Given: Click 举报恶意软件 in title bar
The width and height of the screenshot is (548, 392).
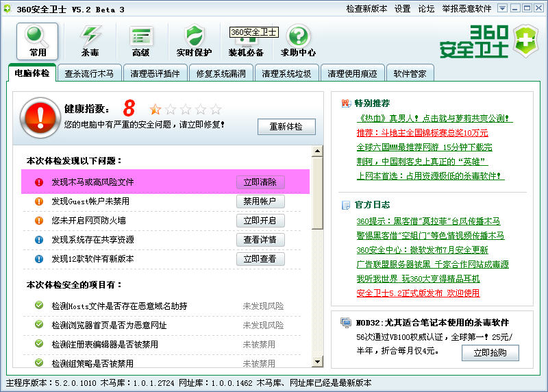Looking at the screenshot, I should [x=466, y=9].
